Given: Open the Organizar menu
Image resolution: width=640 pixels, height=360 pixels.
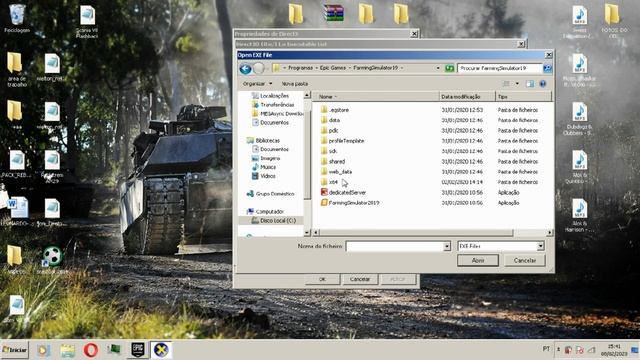Looking at the screenshot, I should (x=257, y=84).
